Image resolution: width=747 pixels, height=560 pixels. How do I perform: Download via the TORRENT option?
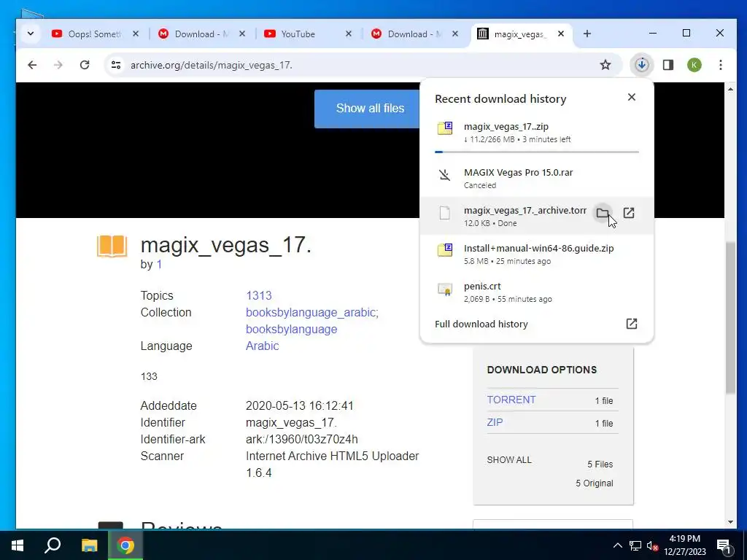pyautogui.click(x=511, y=400)
